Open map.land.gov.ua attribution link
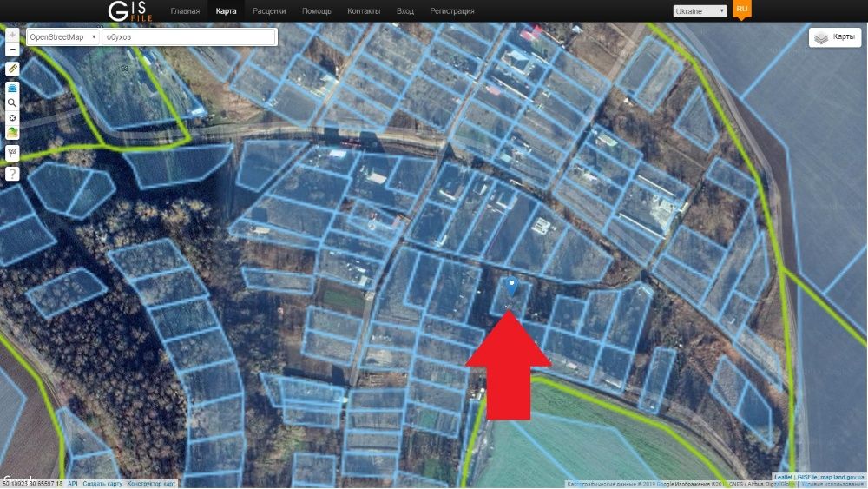The width and height of the screenshot is (868, 489). click(x=842, y=477)
